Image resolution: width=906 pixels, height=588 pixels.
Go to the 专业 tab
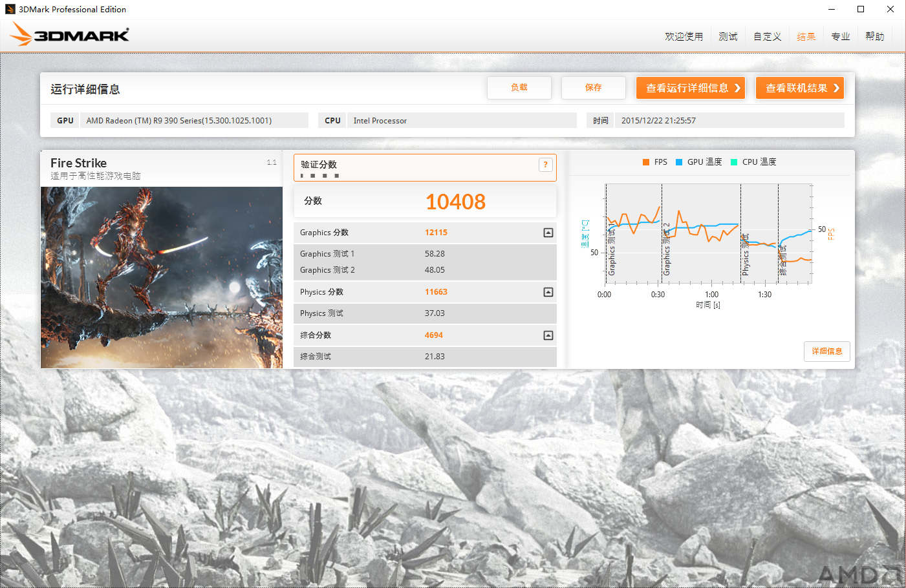(x=841, y=37)
